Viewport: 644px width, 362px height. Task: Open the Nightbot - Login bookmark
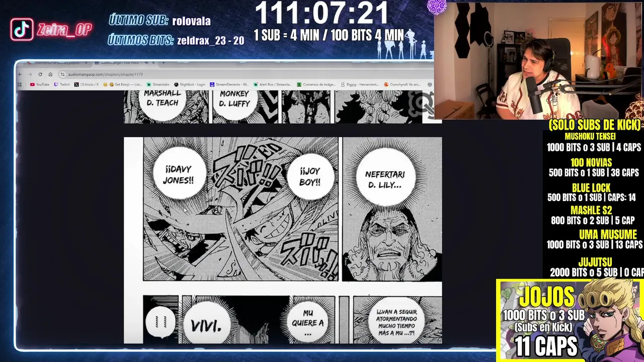(x=190, y=84)
